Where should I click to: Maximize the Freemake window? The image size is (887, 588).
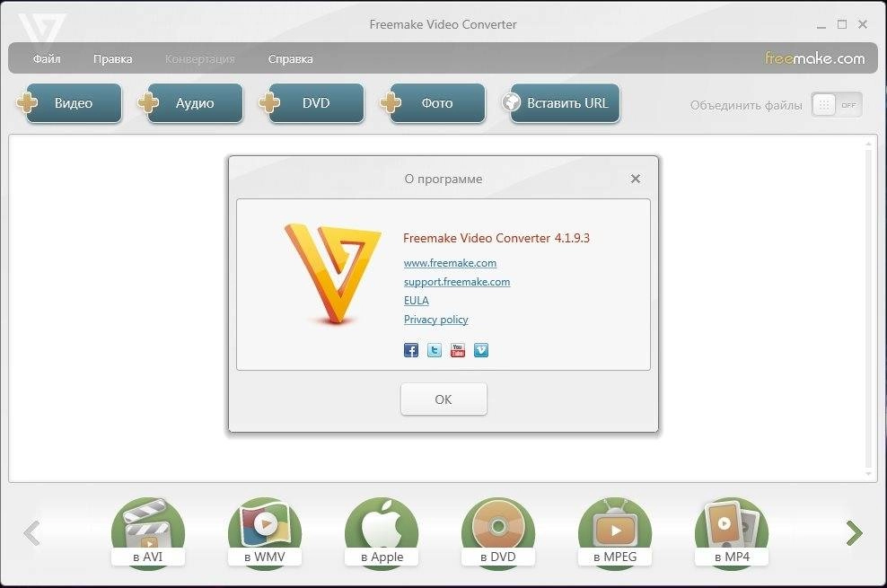842,24
